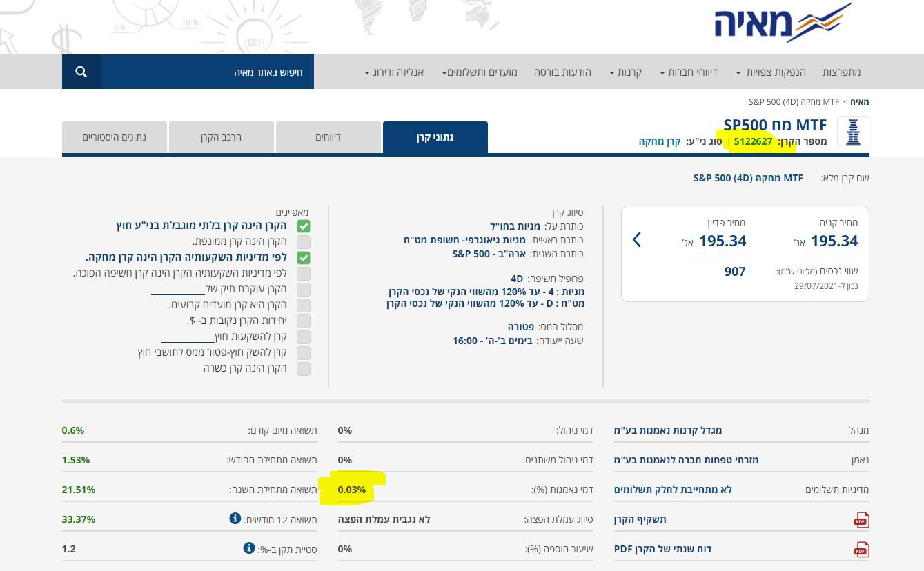The image size is (924, 571).
Task: Click the מאיה breadcrumb link
Action: tap(860, 102)
